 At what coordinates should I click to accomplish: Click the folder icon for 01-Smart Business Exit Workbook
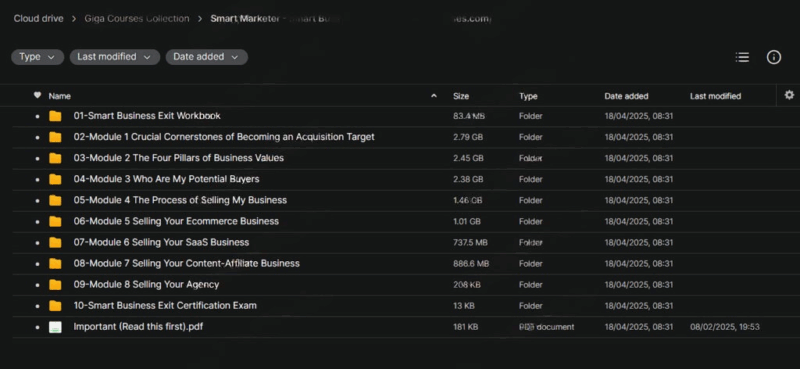55,116
